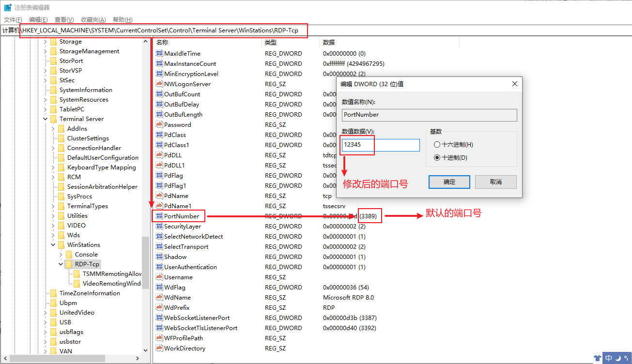
Task: Click the Password string value icon
Action: pyautogui.click(x=159, y=124)
